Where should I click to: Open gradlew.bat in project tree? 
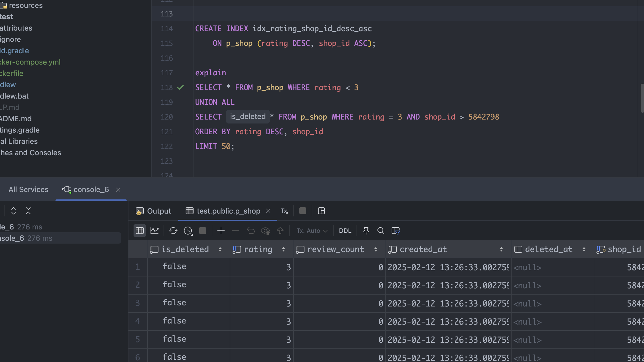[14, 96]
